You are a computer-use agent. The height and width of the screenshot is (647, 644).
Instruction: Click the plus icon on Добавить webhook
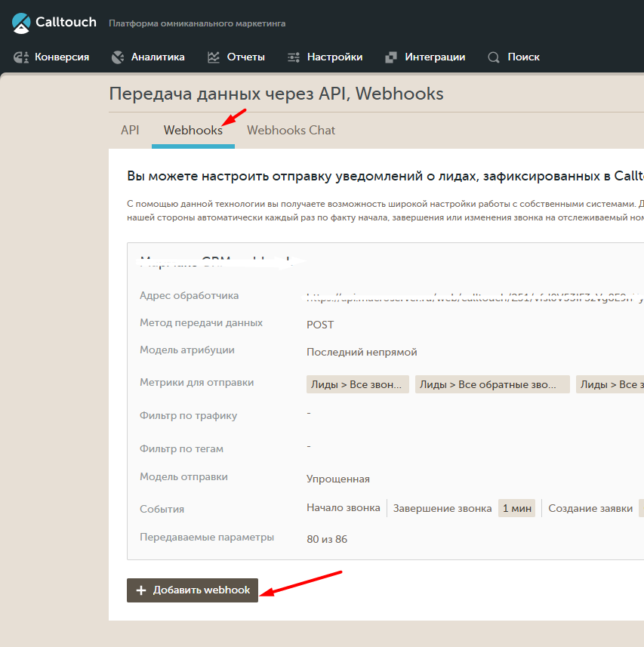(x=141, y=590)
